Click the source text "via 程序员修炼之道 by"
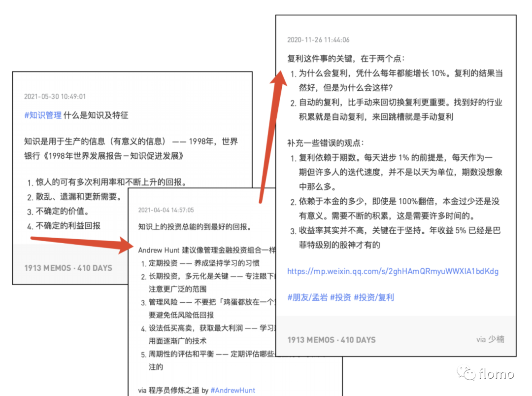 173,390
